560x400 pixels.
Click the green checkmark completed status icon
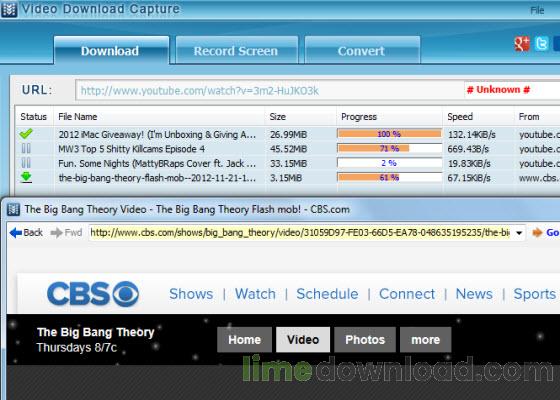pos(26,134)
